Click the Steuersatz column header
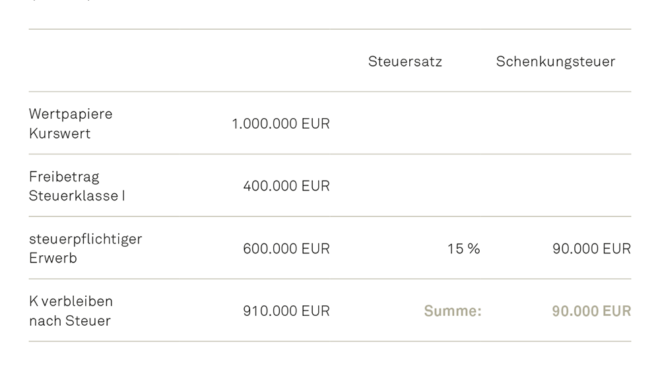660x370 pixels. click(x=405, y=61)
